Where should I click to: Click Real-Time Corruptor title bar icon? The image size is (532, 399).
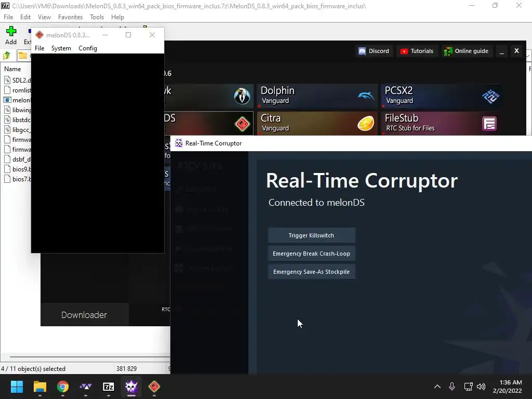pyautogui.click(x=179, y=143)
